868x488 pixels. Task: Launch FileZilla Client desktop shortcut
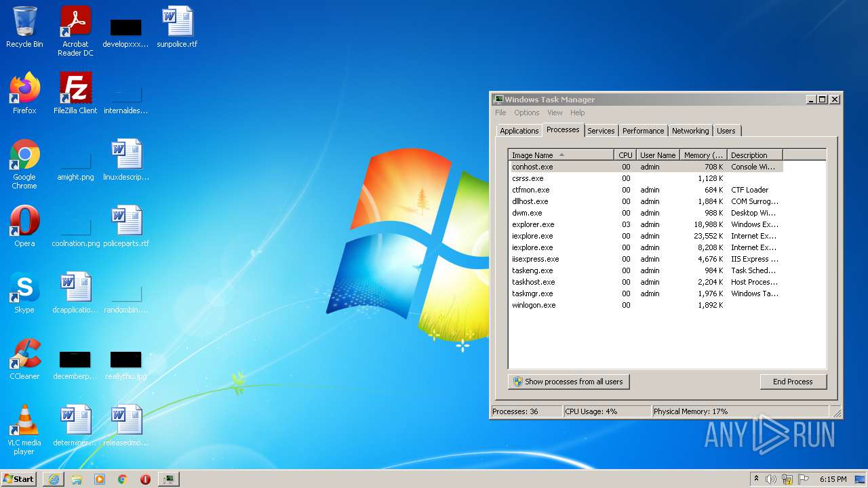pos(75,94)
